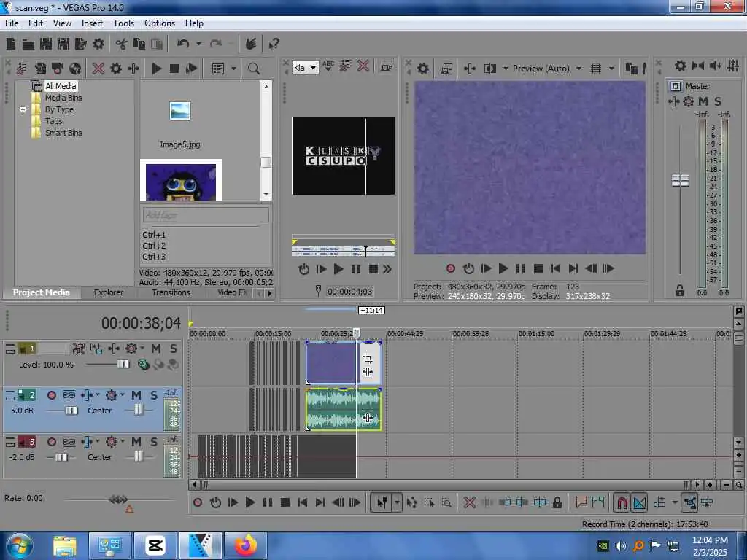
Task: Create a new project with toolbar icon
Action: click(10, 44)
